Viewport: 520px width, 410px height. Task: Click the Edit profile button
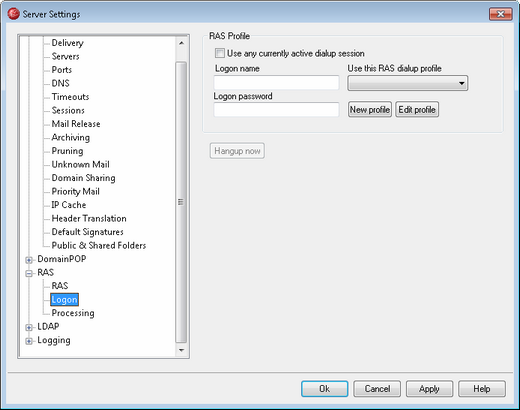(417, 110)
